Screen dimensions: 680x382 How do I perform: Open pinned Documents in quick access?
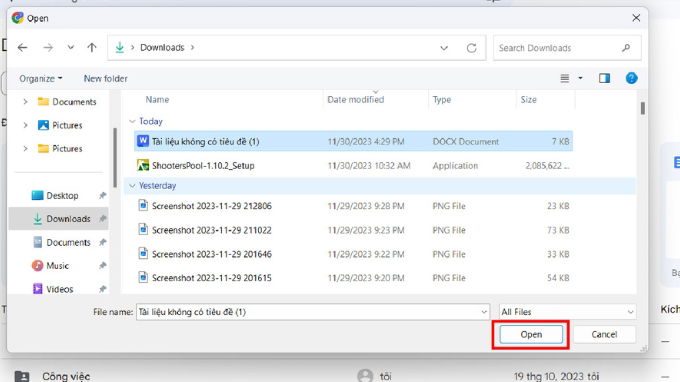click(x=62, y=242)
